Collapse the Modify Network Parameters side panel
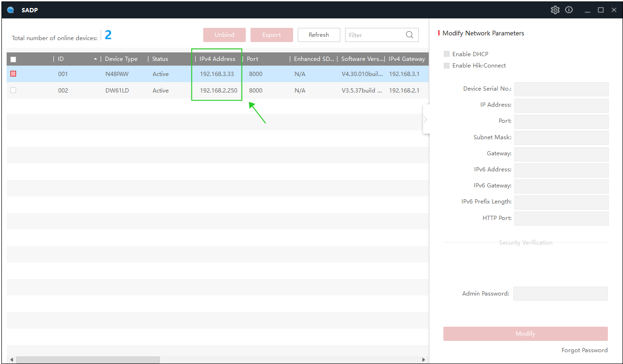623x364 pixels. coord(425,119)
